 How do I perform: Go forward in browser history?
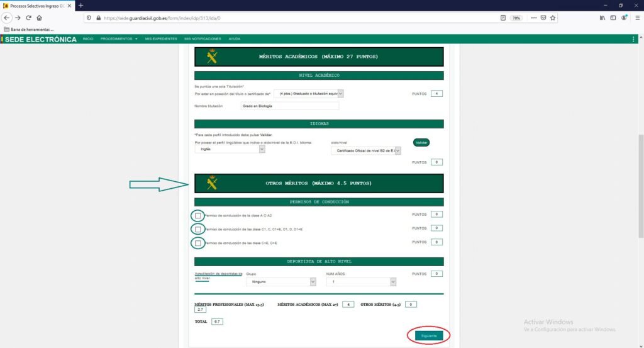(x=18, y=18)
